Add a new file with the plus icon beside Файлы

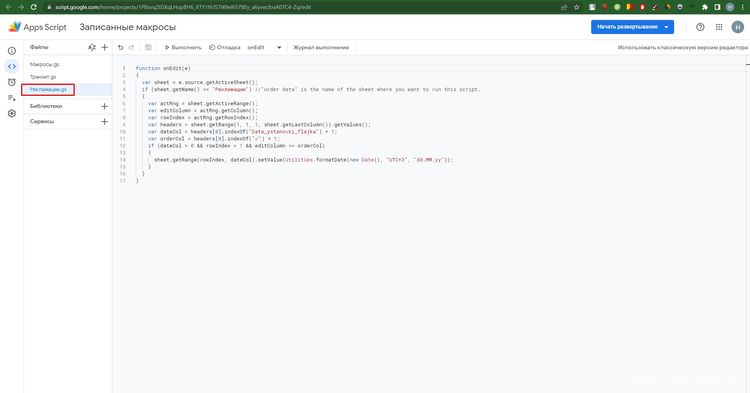click(x=104, y=47)
